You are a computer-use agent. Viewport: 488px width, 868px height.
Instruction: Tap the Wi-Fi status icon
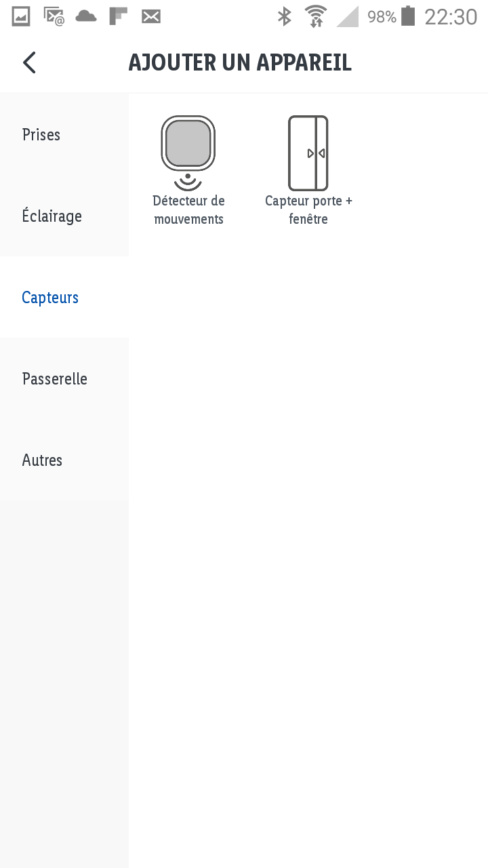tap(316, 16)
